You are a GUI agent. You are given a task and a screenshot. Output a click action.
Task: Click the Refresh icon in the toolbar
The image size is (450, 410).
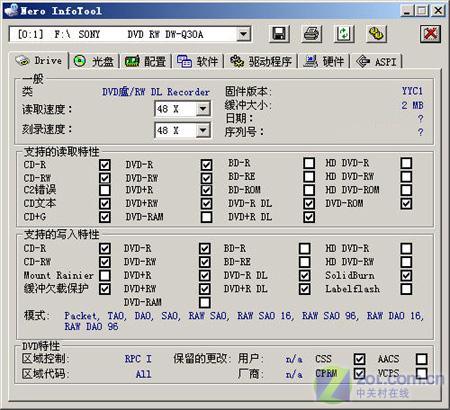344,34
